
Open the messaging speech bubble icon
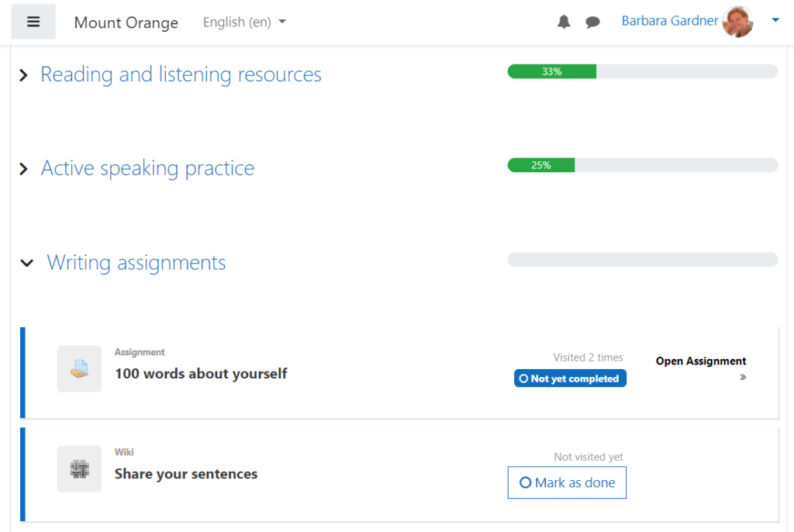[x=592, y=22]
